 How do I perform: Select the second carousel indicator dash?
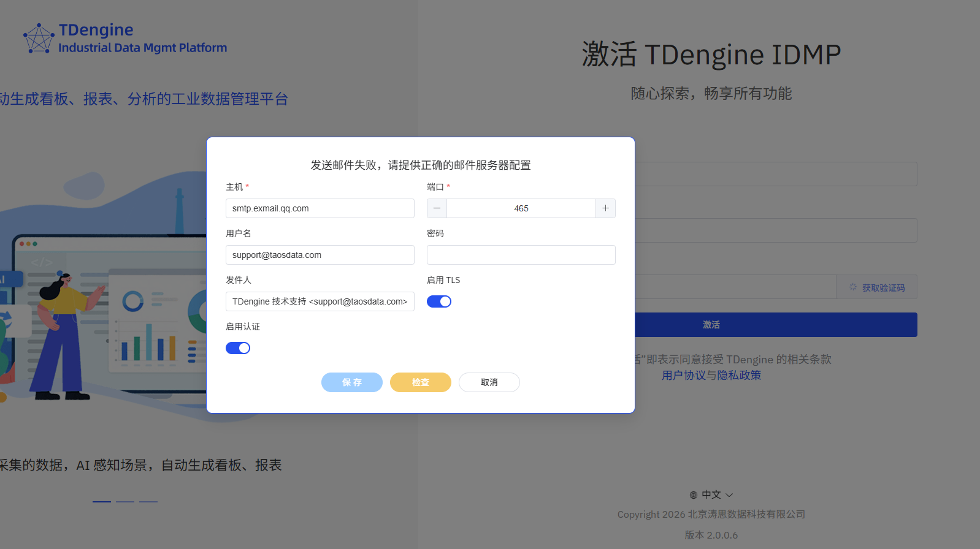tap(125, 502)
